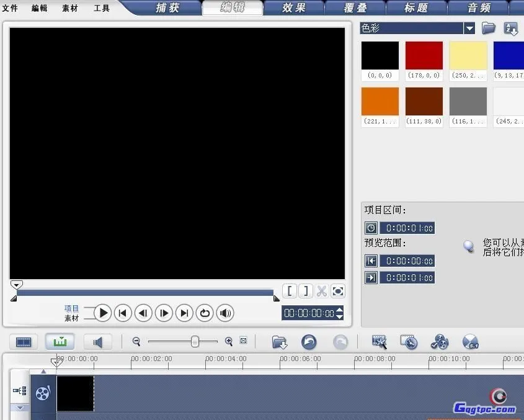This screenshot has height=420, width=524.
Task: Open the 色彩 library dropdown
Action: 469,29
